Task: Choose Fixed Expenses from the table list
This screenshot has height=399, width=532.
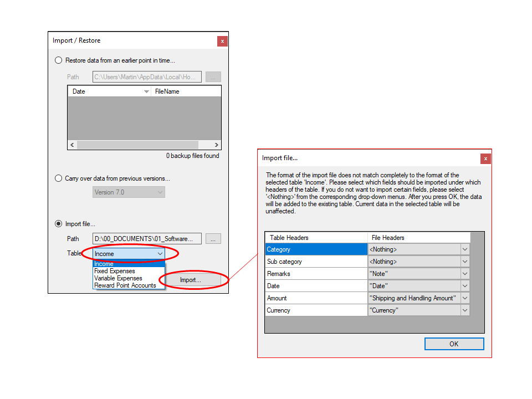Action: point(115,271)
